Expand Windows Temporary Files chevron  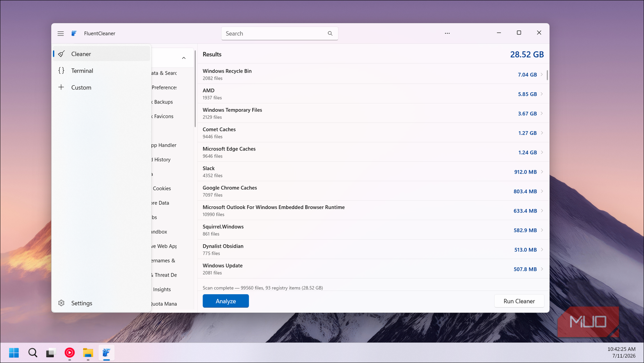tap(542, 113)
